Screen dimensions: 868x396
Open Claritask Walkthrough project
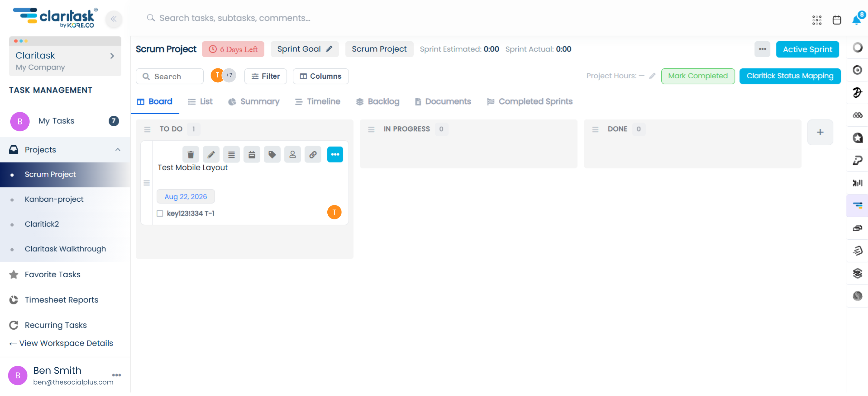(65, 249)
